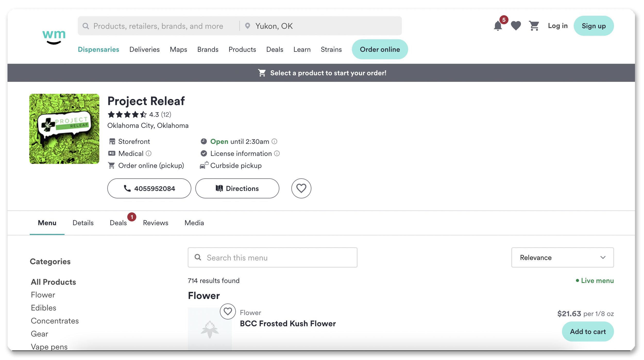
Task: Switch to the Reviews tab
Action: coord(155,223)
